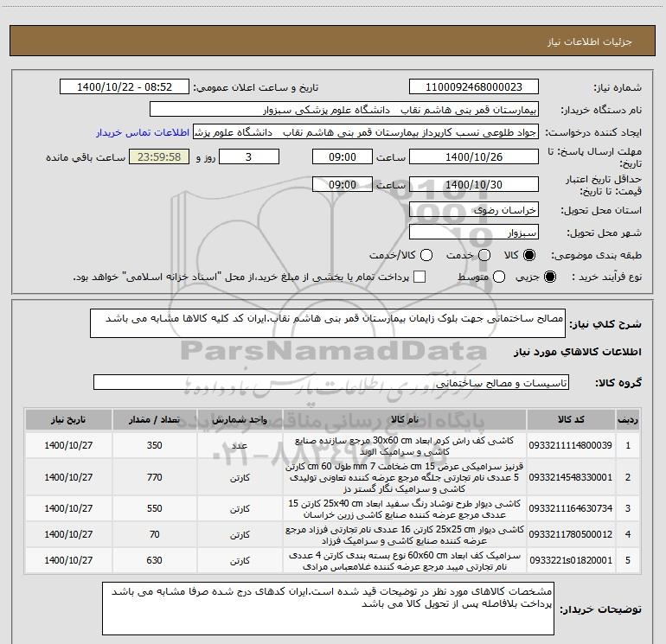Open the اطلاعات تماس خریدار link
666x644 pixels.
(x=143, y=132)
